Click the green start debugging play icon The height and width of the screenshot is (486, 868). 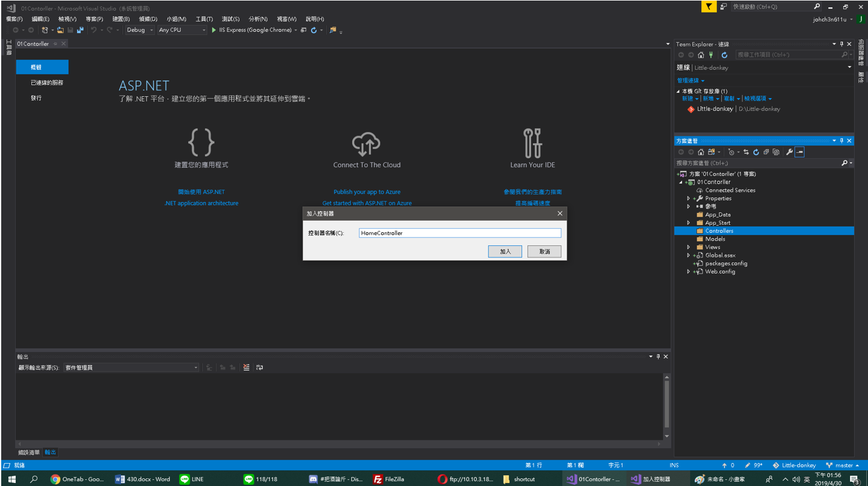[214, 30]
